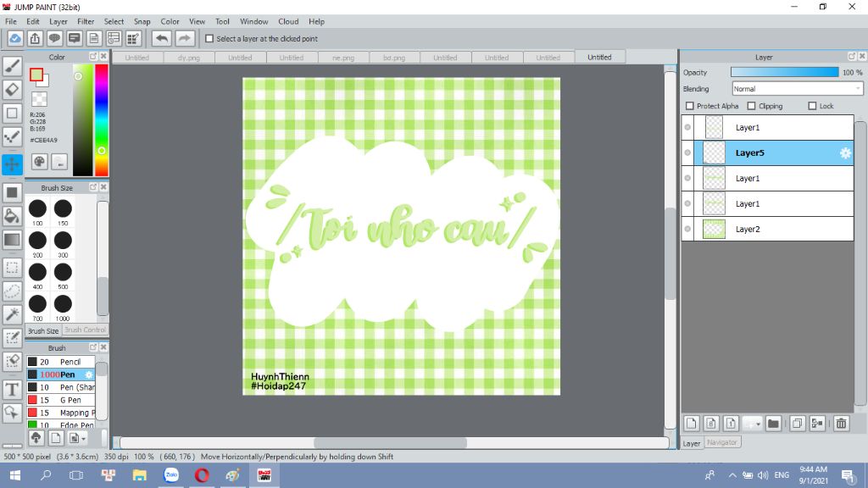Choose the Pencil brush
The width and height of the screenshot is (868, 488).
[61, 362]
